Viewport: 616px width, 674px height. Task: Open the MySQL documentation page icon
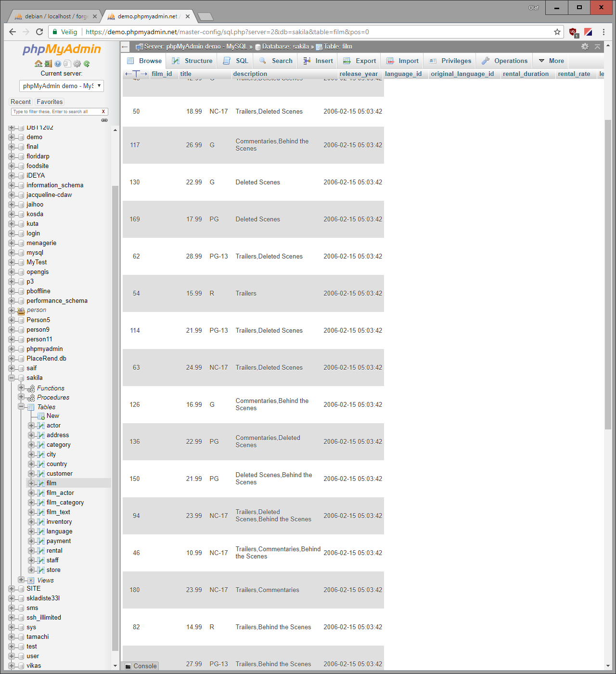[x=67, y=64]
